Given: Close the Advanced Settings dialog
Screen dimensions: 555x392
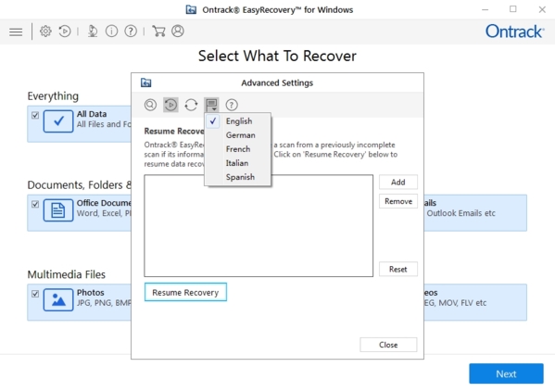Looking at the screenshot, I should tap(388, 345).
